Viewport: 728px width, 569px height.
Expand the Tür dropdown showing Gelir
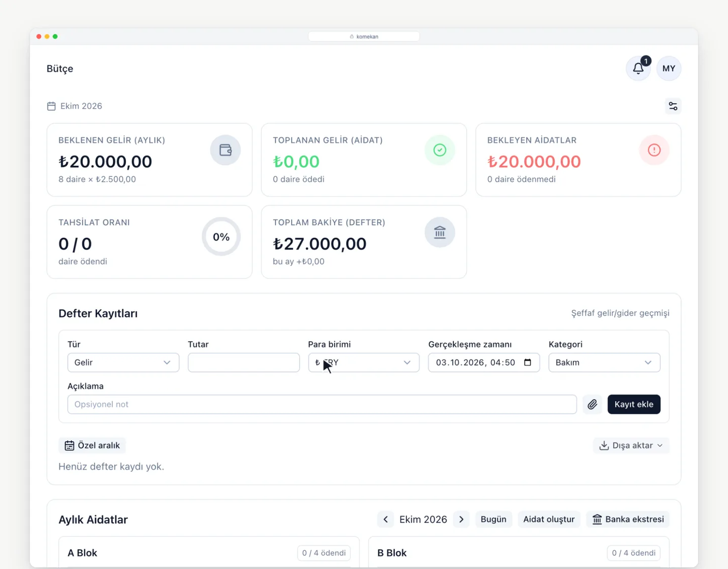pyautogui.click(x=123, y=362)
